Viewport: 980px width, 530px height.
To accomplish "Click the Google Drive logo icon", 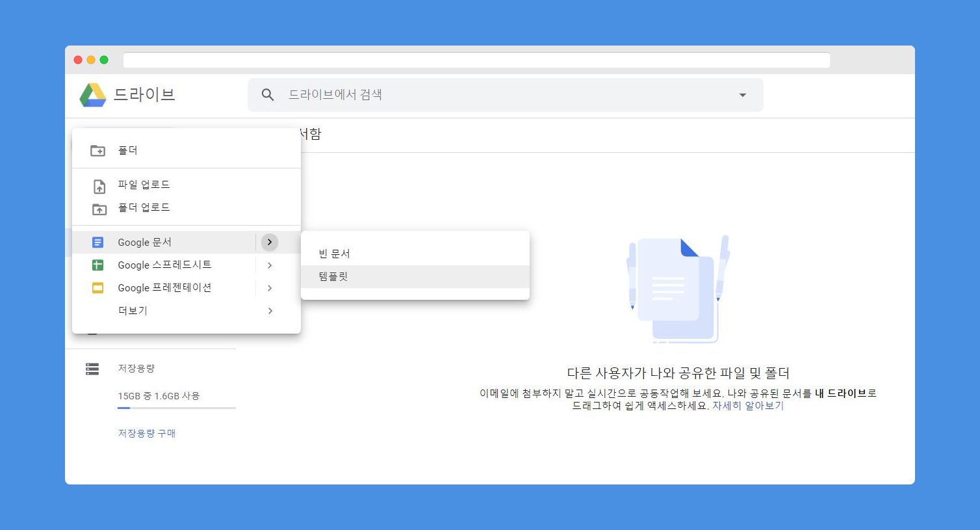I will [x=93, y=95].
